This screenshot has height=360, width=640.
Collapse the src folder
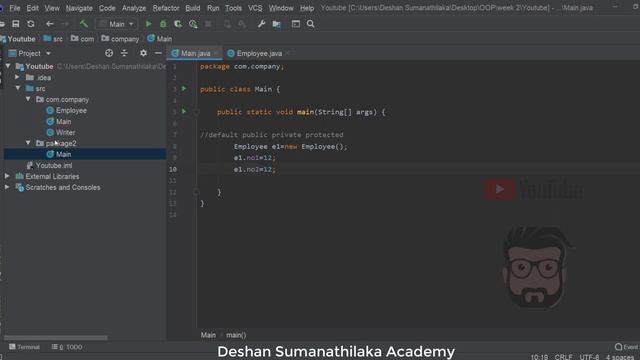(x=18, y=88)
